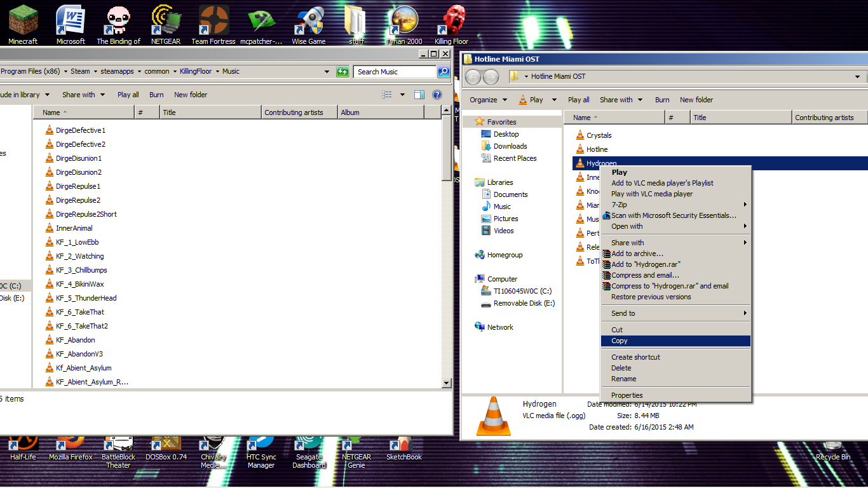
Task: Open the Recycle Bin on the desktop
Action: coord(833,450)
